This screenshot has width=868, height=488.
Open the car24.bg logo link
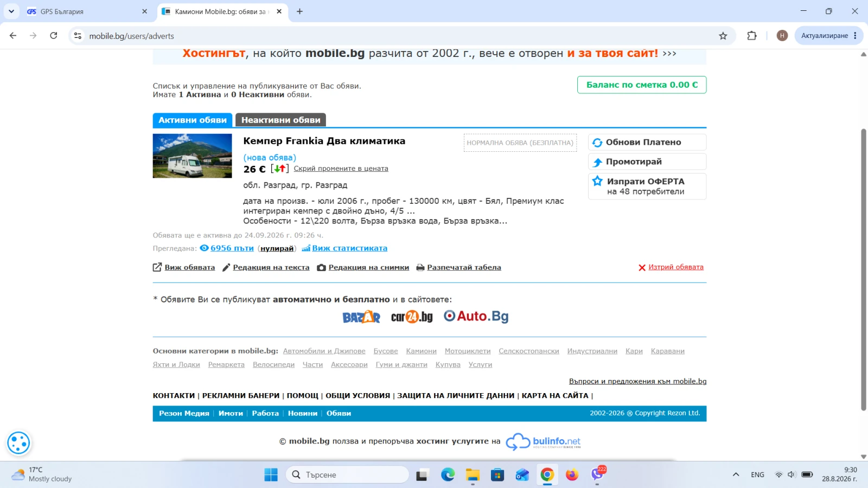click(x=412, y=317)
